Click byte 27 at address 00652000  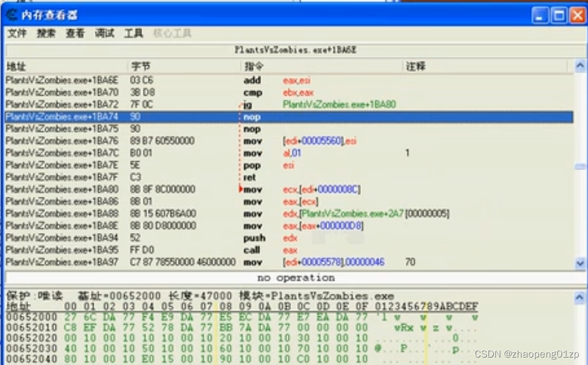tap(70, 317)
